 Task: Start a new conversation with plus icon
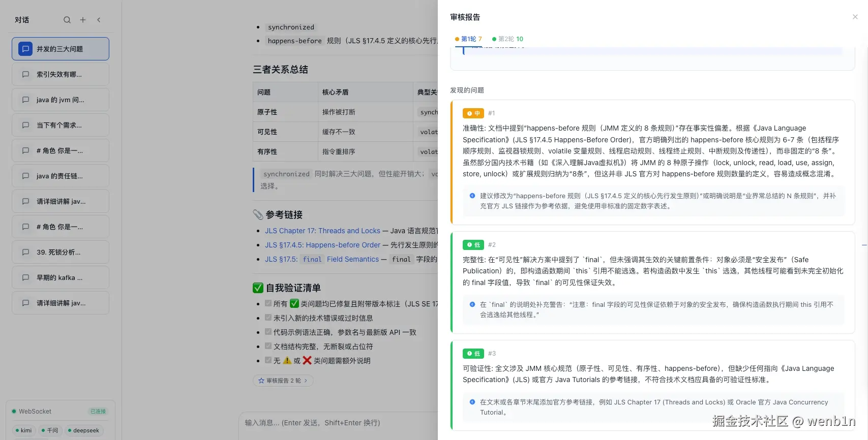(x=83, y=20)
